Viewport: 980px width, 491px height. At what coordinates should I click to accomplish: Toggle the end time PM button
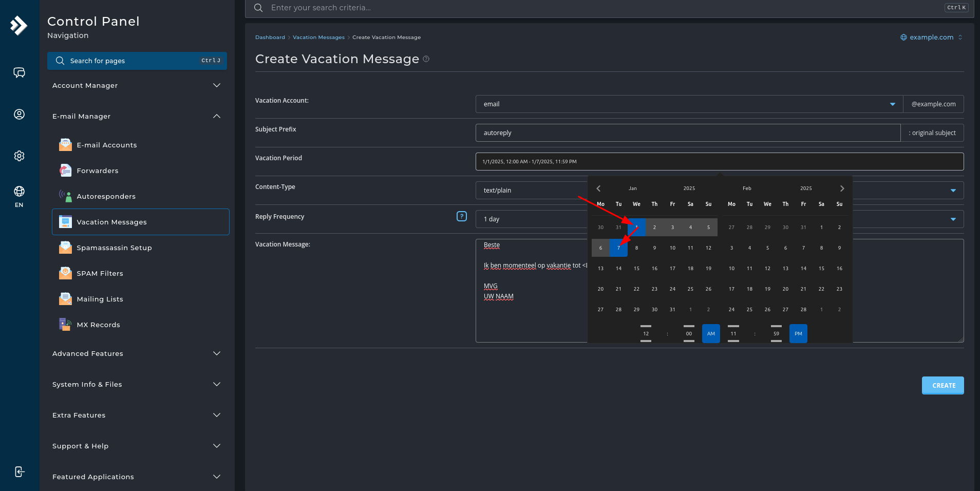[x=798, y=334]
